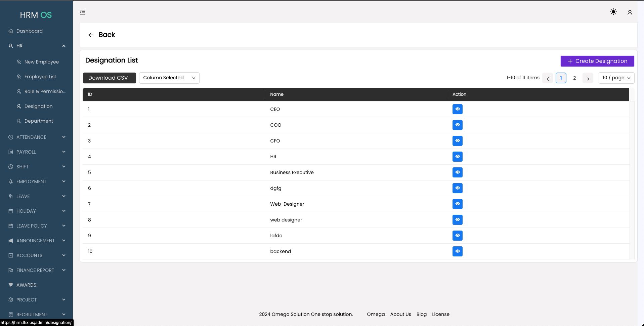Open the Blog footer link
644x326 pixels.
tap(422, 314)
